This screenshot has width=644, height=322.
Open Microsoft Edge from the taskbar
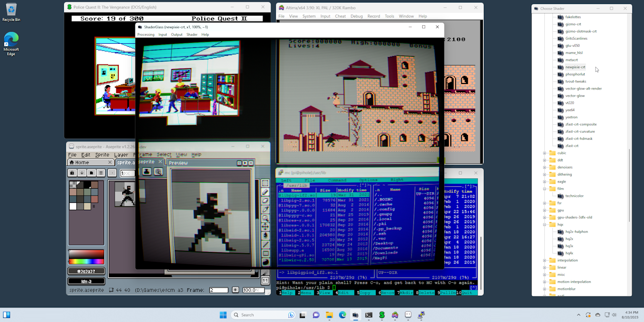point(344,315)
